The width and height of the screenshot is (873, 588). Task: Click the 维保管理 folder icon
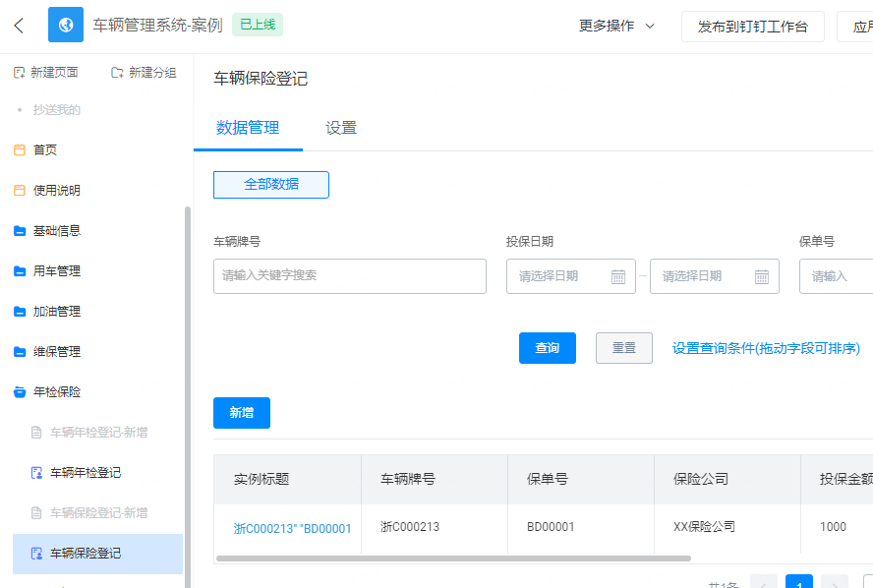tap(20, 352)
